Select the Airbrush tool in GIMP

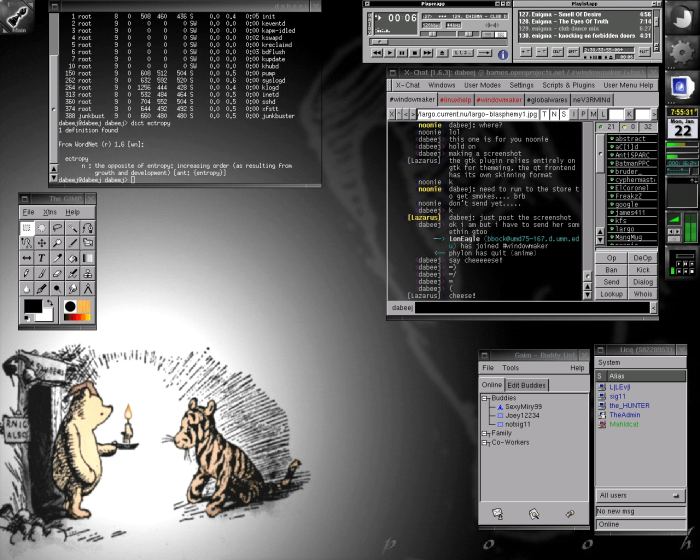[72, 273]
